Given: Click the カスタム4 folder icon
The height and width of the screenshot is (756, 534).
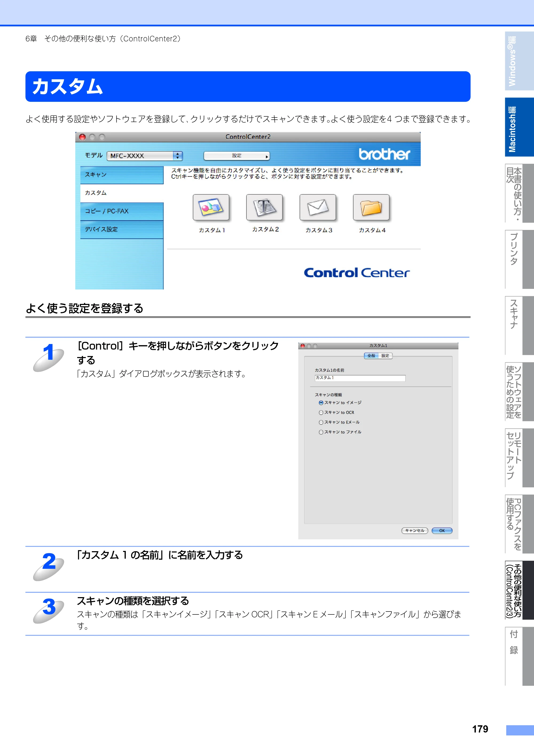Looking at the screenshot, I should coord(371,207).
